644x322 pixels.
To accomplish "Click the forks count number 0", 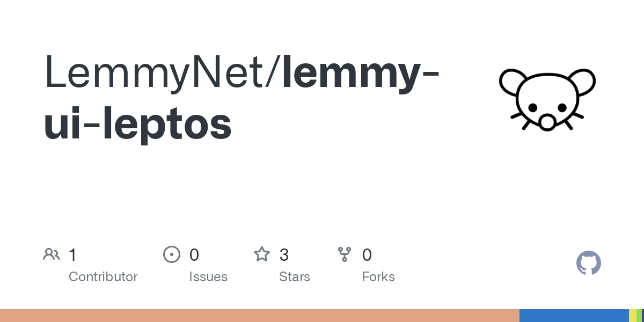I will [x=367, y=254].
